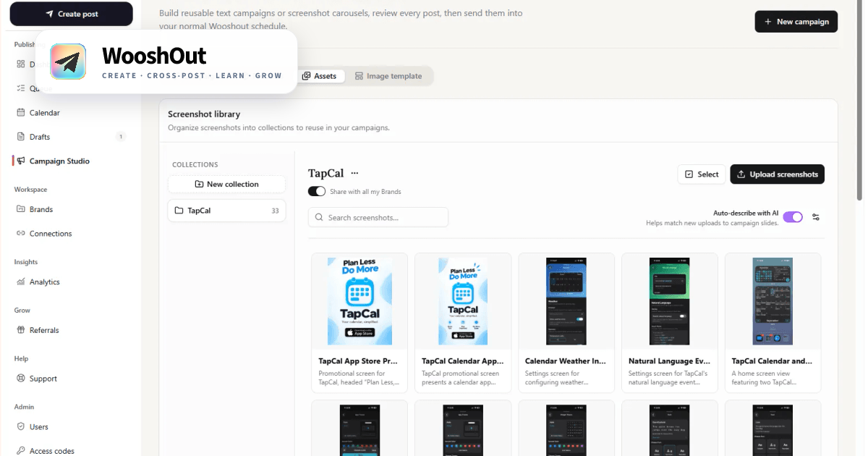Click the Brands folder icon
Screen dimensions: 868x456
(x=21, y=209)
